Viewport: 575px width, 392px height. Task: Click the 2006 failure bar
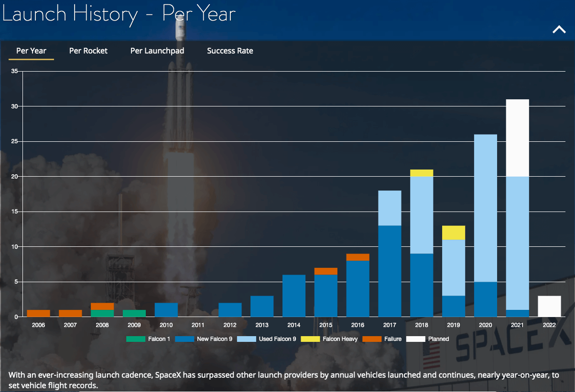[38, 313]
